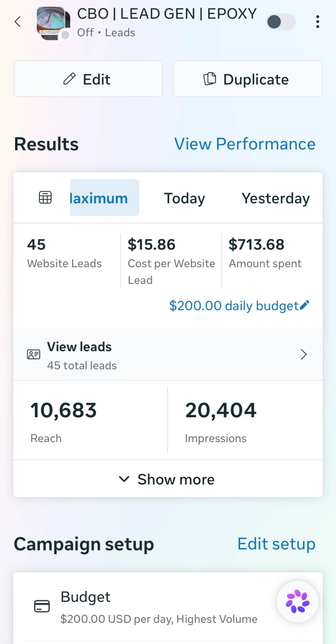Screen dimensions: 336x644
Task: Select the 45 total leads text
Action: click(x=82, y=365)
